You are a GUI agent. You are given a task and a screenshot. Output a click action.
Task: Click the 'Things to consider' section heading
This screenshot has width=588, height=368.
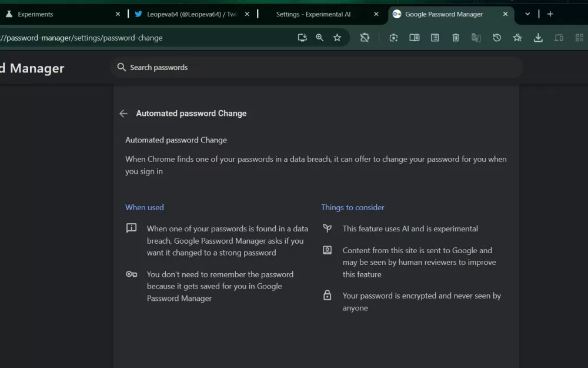click(352, 207)
